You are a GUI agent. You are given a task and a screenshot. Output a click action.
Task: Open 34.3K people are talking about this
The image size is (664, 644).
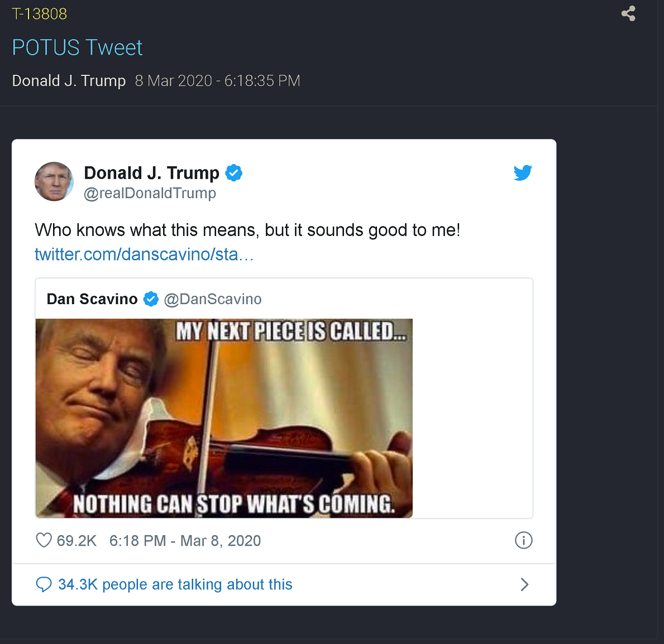pyautogui.click(x=175, y=584)
